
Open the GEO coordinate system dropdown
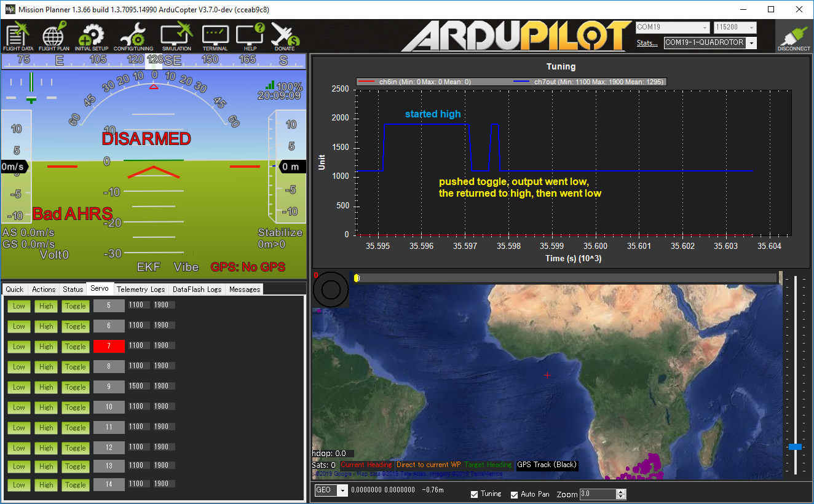[x=331, y=490]
